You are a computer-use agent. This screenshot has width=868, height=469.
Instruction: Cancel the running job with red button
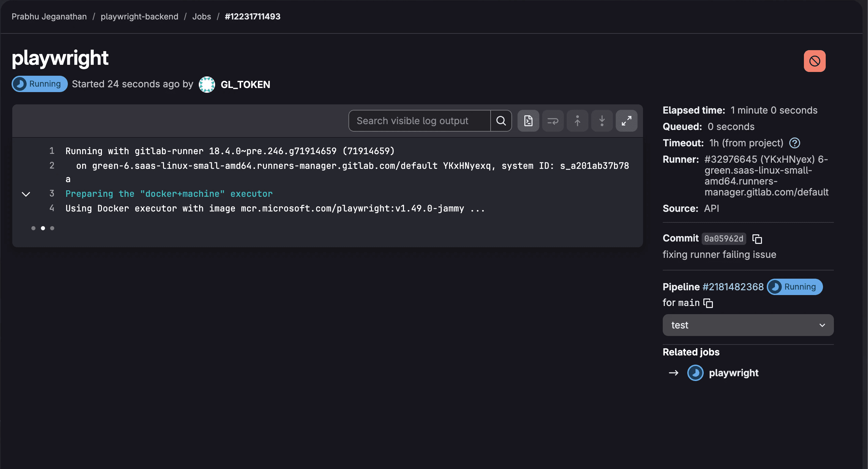814,61
